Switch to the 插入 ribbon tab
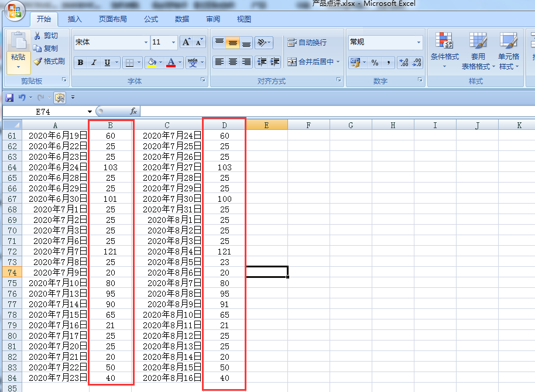Image resolution: width=535 pixels, height=392 pixels. [74, 19]
